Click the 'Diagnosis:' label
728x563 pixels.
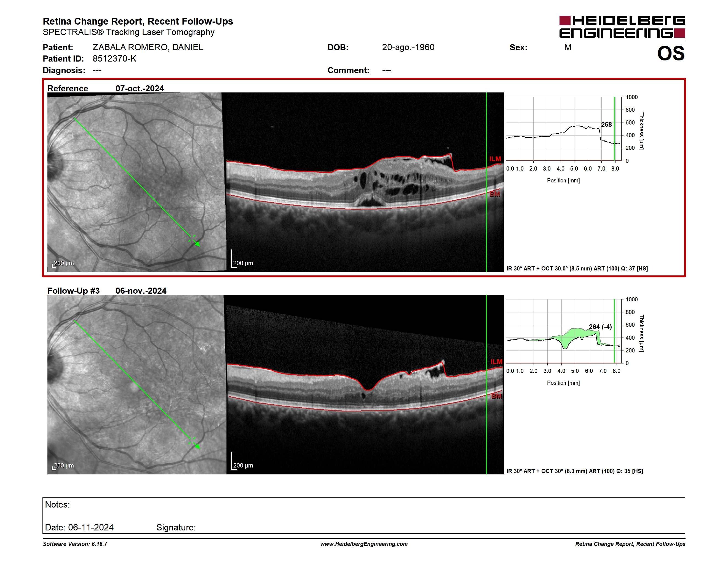(64, 70)
